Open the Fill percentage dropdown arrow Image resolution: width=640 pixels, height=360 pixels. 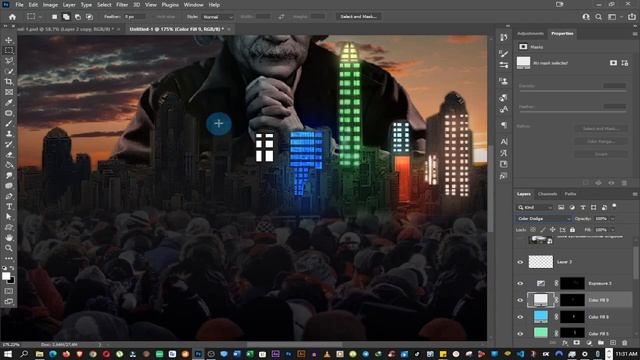click(613, 230)
